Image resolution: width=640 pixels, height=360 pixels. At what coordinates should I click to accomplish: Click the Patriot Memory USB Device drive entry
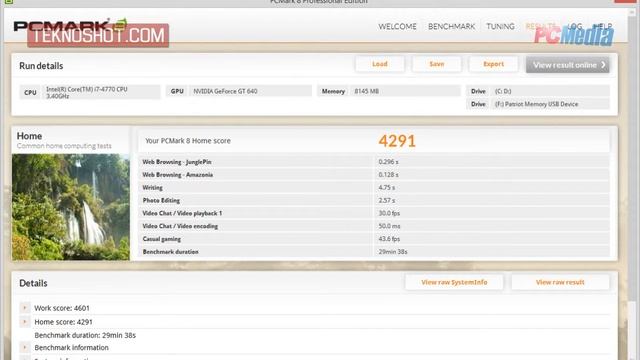[538, 104]
